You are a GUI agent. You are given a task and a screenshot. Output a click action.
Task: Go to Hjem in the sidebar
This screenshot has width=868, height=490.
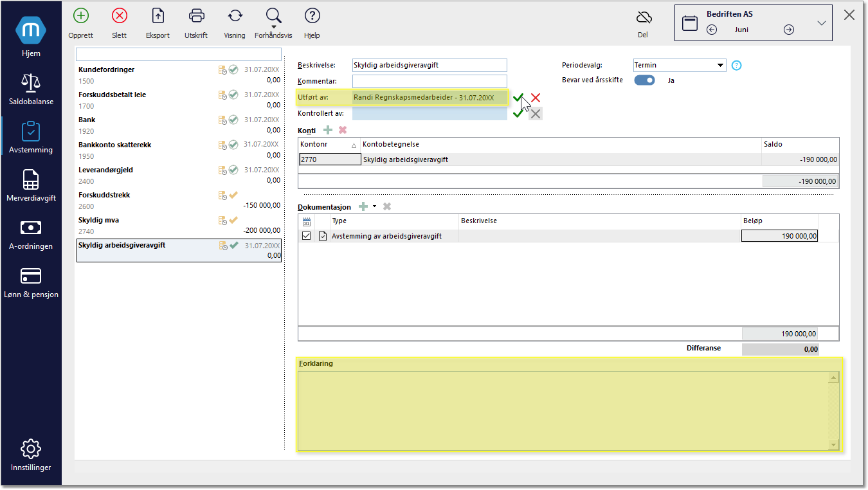pos(31,37)
